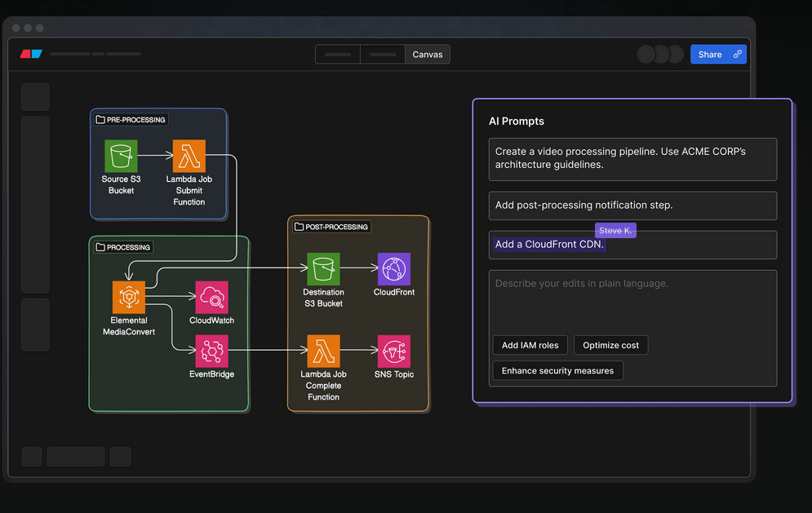Switch to the middle unlabeled view tab

click(383, 55)
